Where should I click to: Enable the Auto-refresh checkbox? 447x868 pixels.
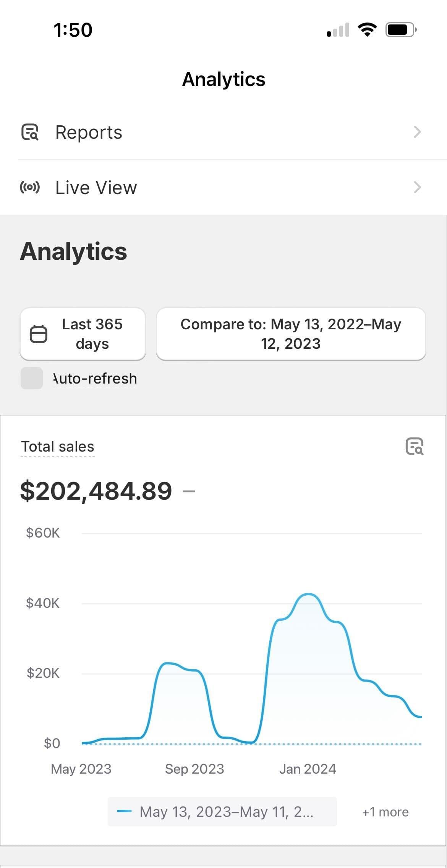click(32, 378)
